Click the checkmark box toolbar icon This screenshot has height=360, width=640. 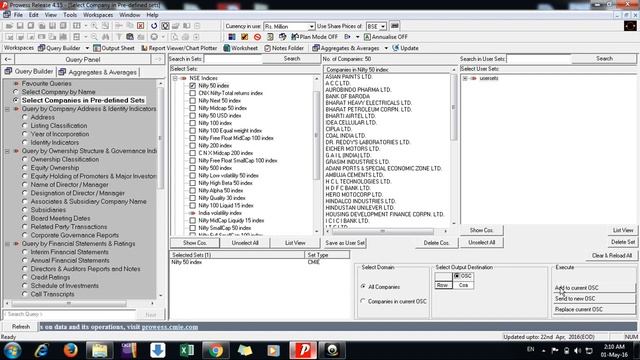[x=244, y=37]
